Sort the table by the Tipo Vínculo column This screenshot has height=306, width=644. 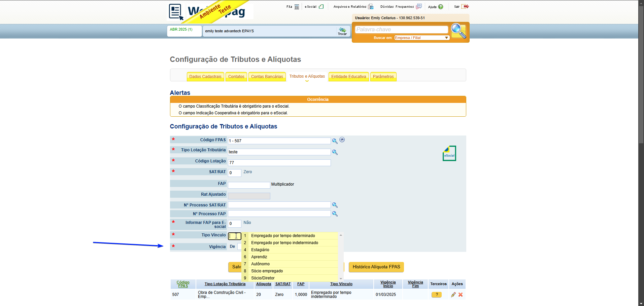pos(341,284)
